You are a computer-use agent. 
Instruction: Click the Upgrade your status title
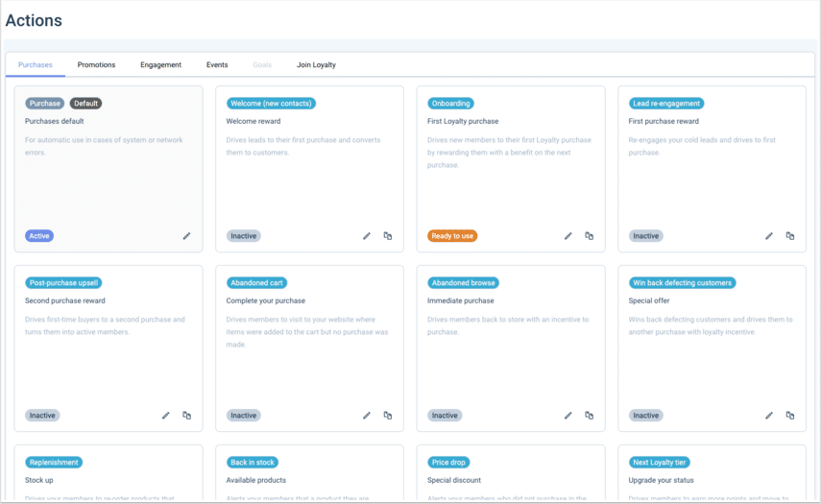click(661, 480)
